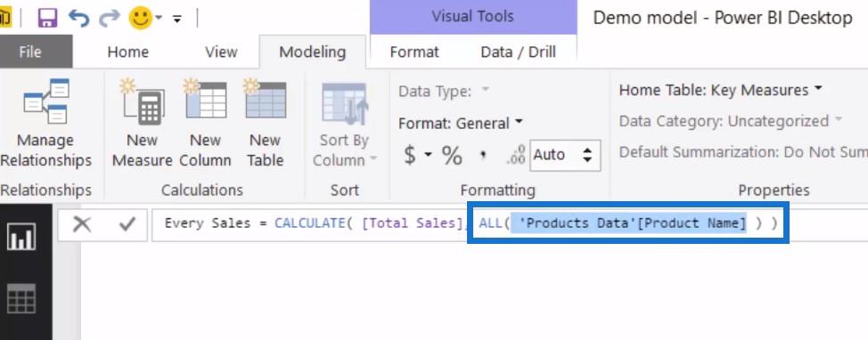Expand the currency symbol dropdown arrow
This screenshot has width=868, height=340.
tap(429, 156)
